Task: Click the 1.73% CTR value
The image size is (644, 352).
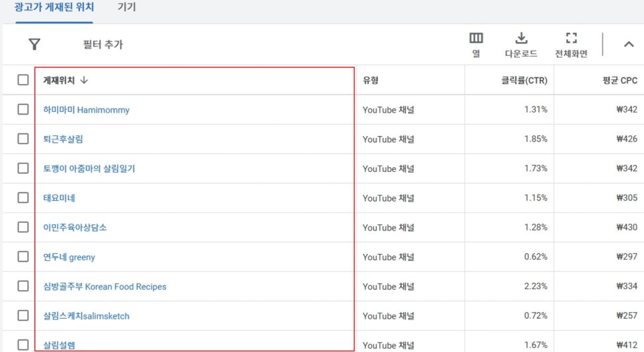Action: (x=535, y=169)
